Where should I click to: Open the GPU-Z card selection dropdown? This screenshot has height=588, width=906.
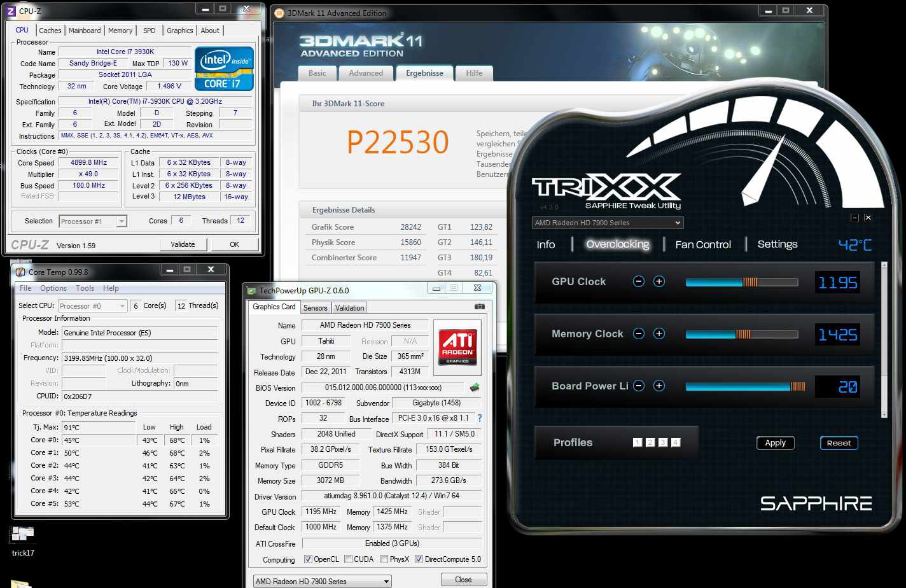[323, 581]
